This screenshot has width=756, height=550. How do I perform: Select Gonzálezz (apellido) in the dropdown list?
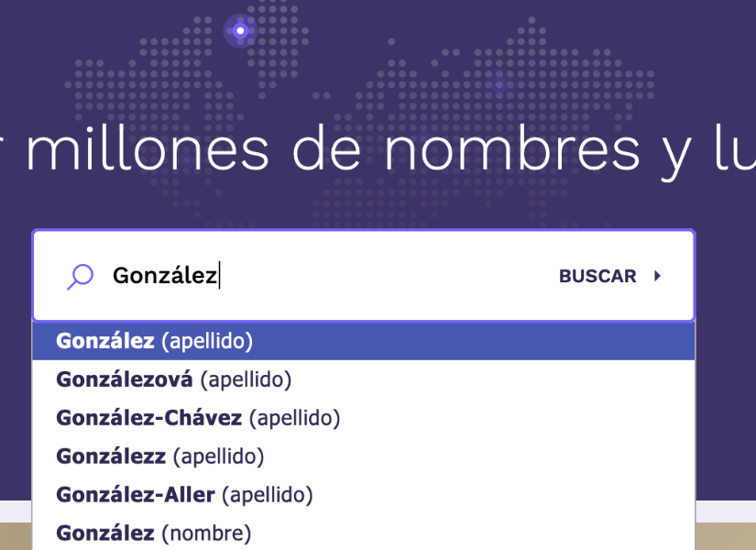(x=159, y=456)
